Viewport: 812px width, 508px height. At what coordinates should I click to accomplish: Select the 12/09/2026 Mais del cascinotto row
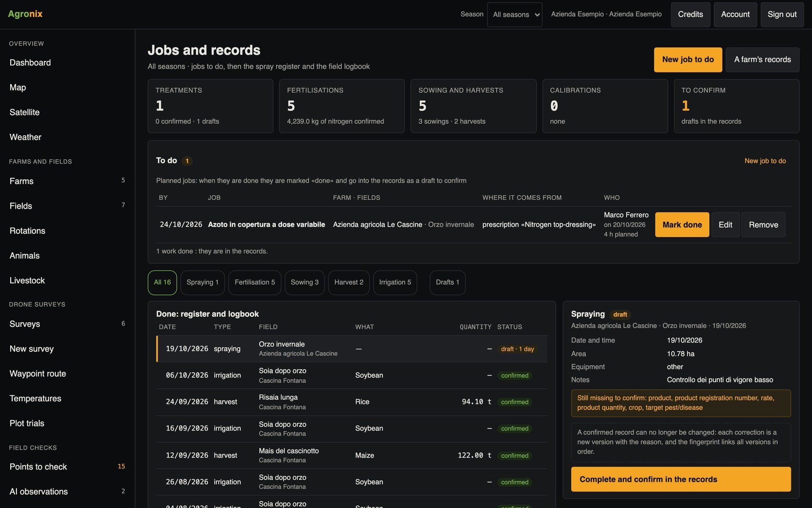[x=352, y=456]
